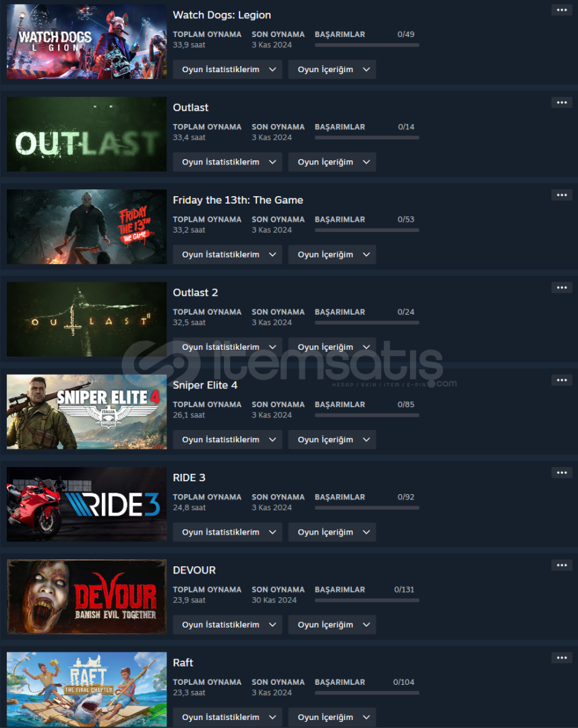
Task: Click the ellipsis button for Outlast 2
Action: 561,287
